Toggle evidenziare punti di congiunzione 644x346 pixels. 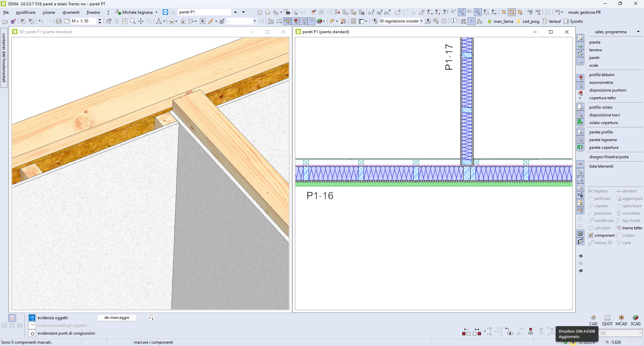coord(32,333)
